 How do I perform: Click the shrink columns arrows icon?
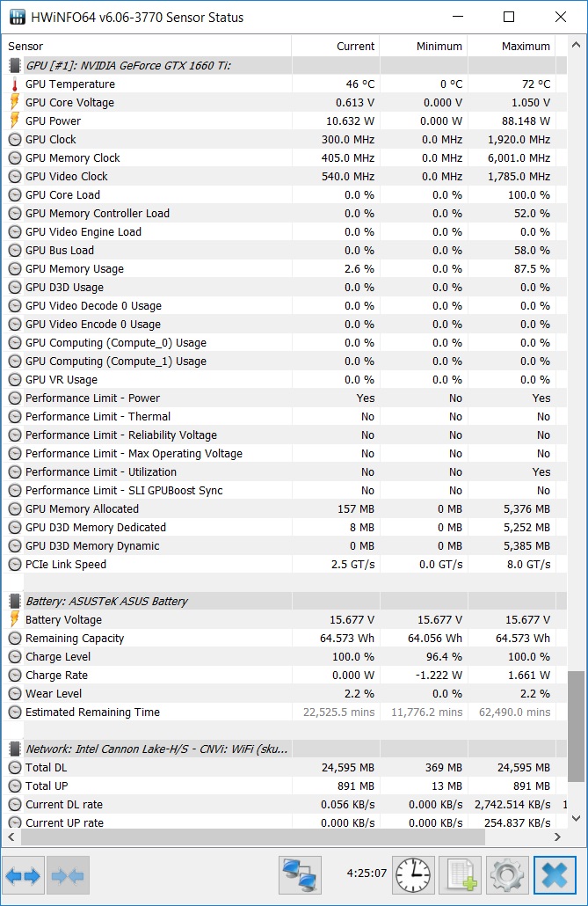point(68,876)
